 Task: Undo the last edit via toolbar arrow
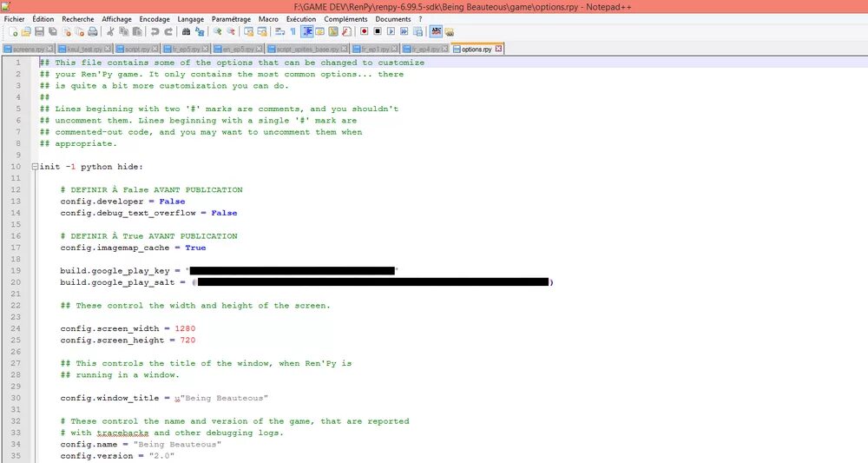coord(155,31)
